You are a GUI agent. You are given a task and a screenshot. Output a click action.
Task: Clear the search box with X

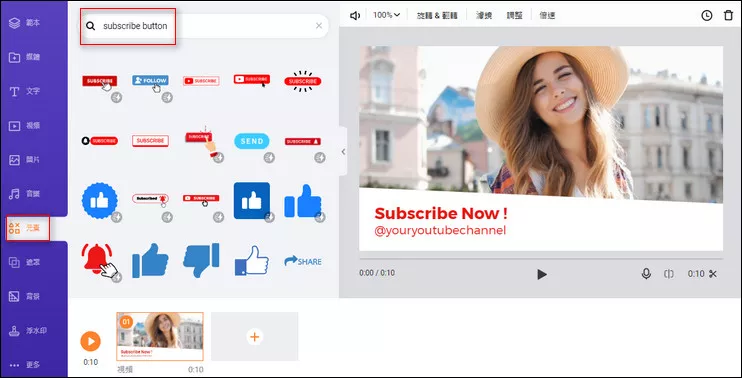(x=319, y=26)
